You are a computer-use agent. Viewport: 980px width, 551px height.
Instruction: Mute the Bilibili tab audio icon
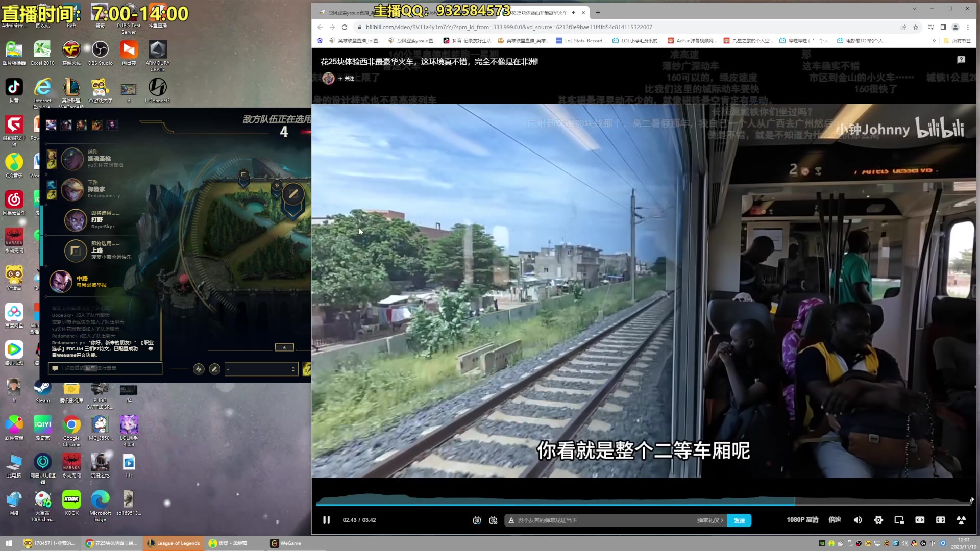coord(574,13)
